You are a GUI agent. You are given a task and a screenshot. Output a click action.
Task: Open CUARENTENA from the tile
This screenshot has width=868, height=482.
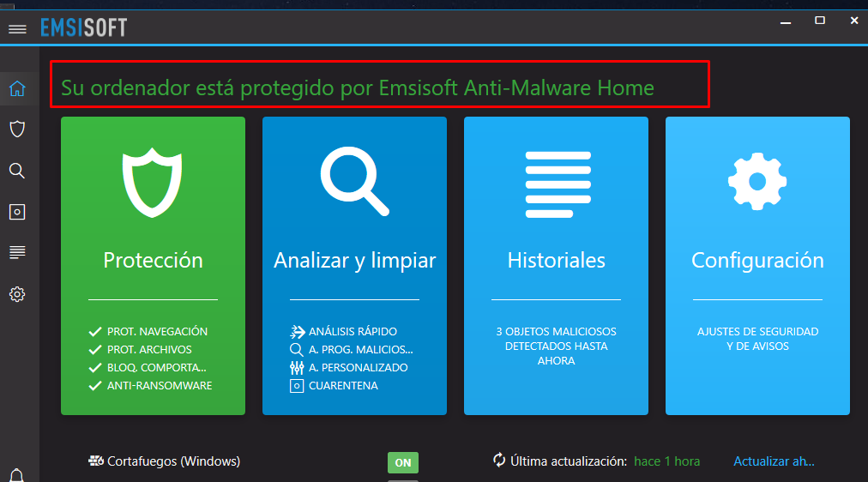(343, 386)
